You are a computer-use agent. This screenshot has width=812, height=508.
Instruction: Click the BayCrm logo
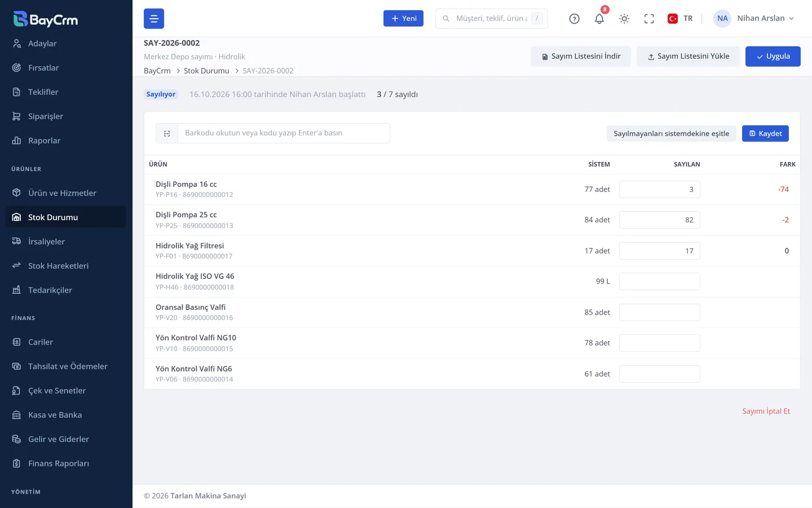click(46, 19)
